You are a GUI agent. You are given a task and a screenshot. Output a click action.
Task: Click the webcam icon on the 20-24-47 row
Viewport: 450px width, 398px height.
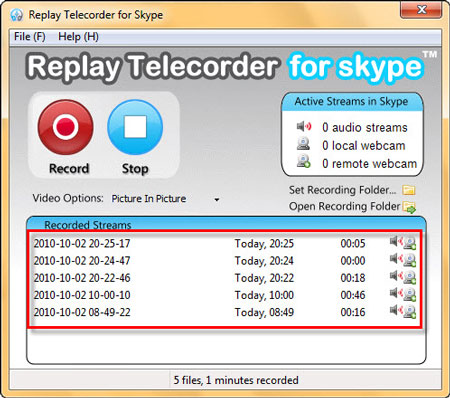coord(410,261)
